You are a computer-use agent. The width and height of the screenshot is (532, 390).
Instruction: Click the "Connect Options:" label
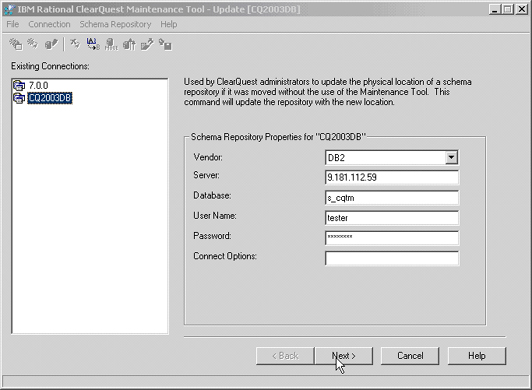point(225,256)
